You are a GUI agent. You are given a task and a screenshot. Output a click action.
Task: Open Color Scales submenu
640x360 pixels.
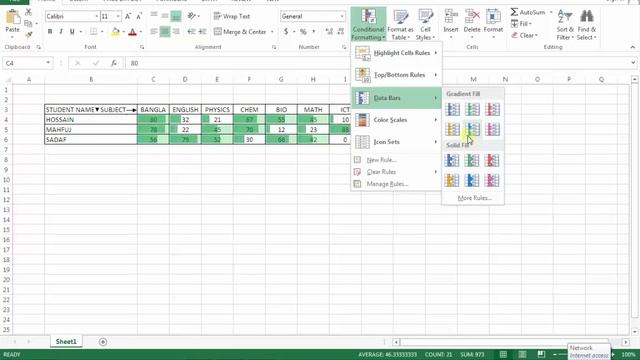point(396,120)
